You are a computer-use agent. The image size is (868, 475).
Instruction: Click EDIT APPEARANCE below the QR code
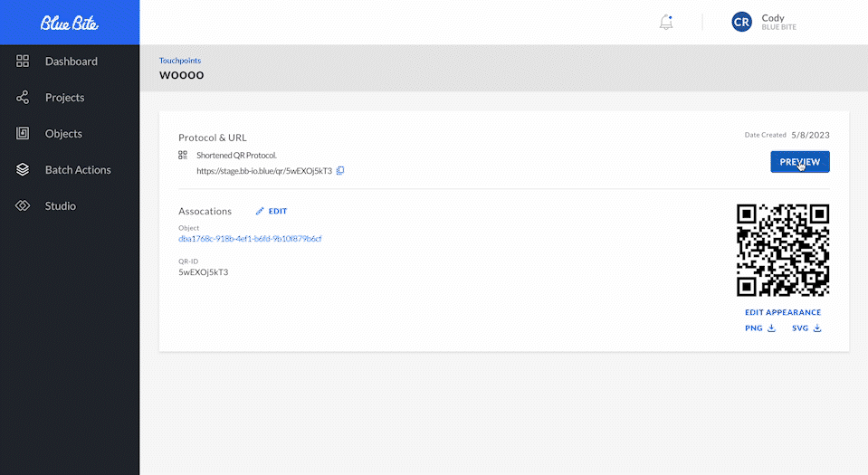pyautogui.click(x=783, y=312)
